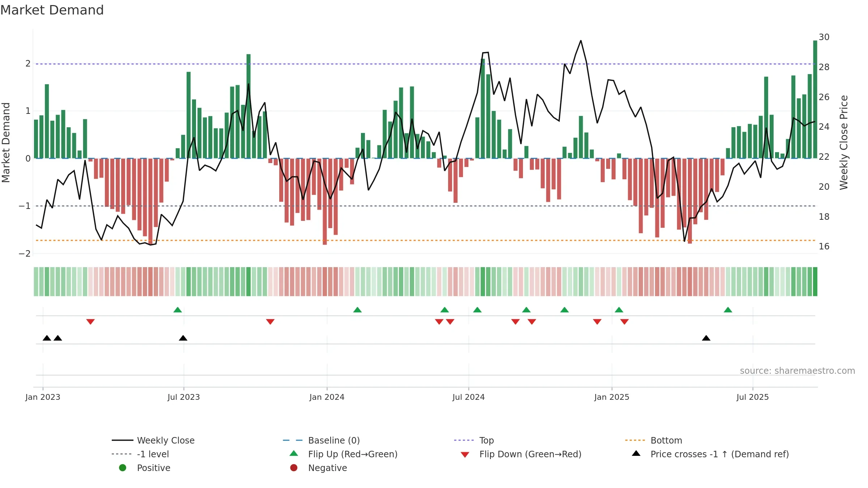This screenshot has width=868, height=488.
Task: Click the Positive green circle legend icon
Action: tap(123, 468)
